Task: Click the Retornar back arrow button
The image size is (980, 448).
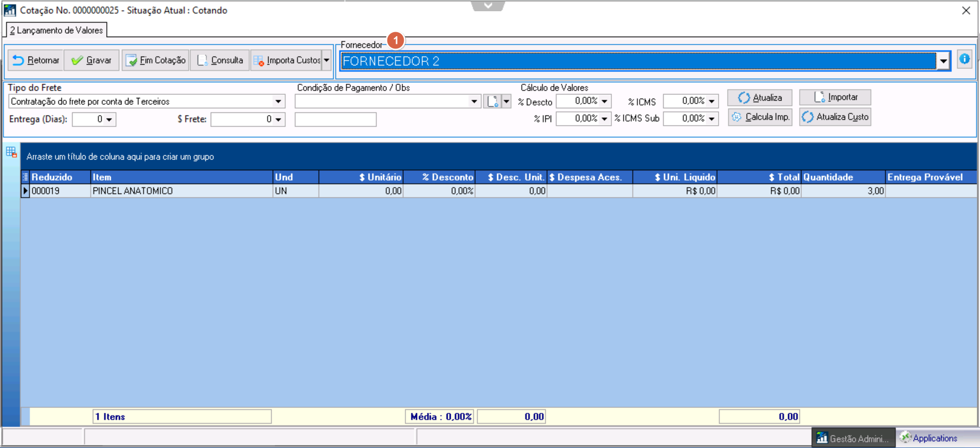Action: (36, 60)
